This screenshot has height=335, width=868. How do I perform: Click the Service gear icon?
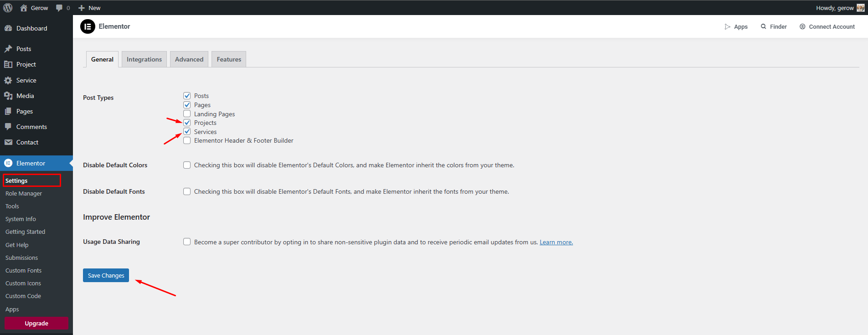click(x=8, y=80)
